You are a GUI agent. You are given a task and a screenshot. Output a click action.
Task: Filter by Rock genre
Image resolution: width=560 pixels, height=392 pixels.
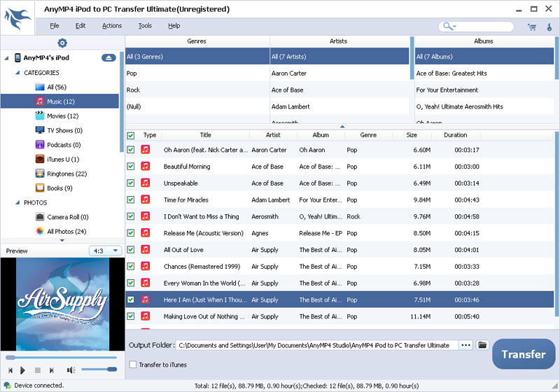click(197, 90)
